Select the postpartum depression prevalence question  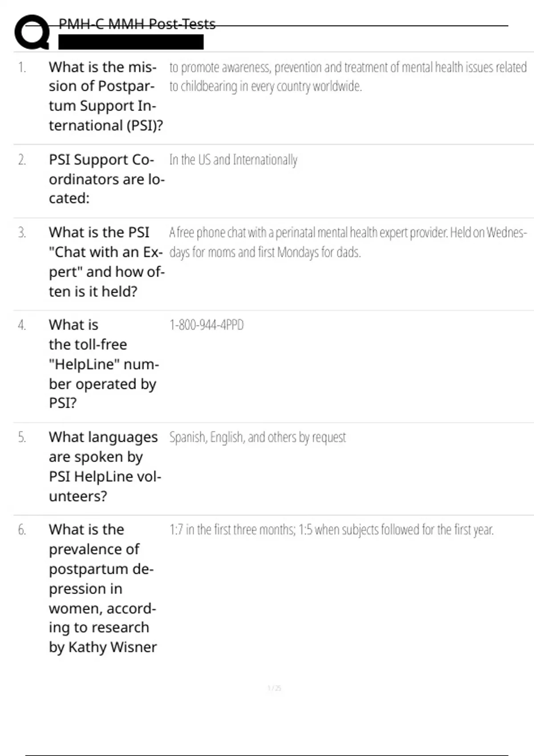pos(103,588)
